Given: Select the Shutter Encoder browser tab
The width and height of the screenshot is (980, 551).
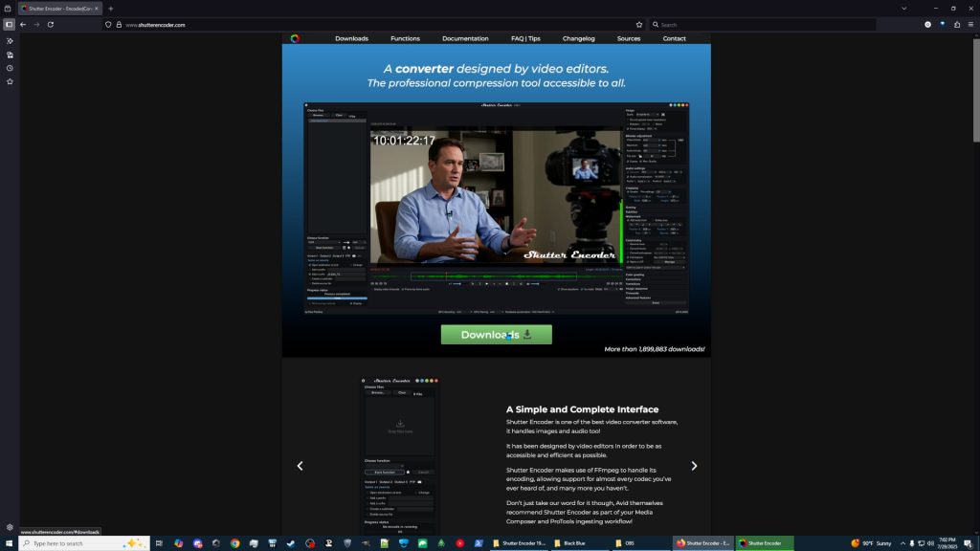Looking at the screenshot, I should 58,9.
